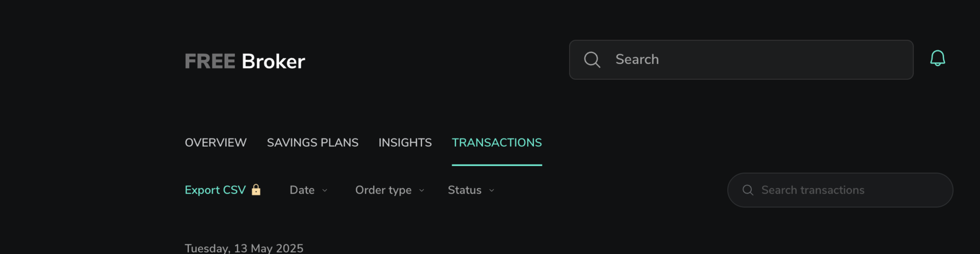Viewport: 980px width, 254px height.
Task: Click the teal underline beneath the Transactions tab
Action: (497, 165)
